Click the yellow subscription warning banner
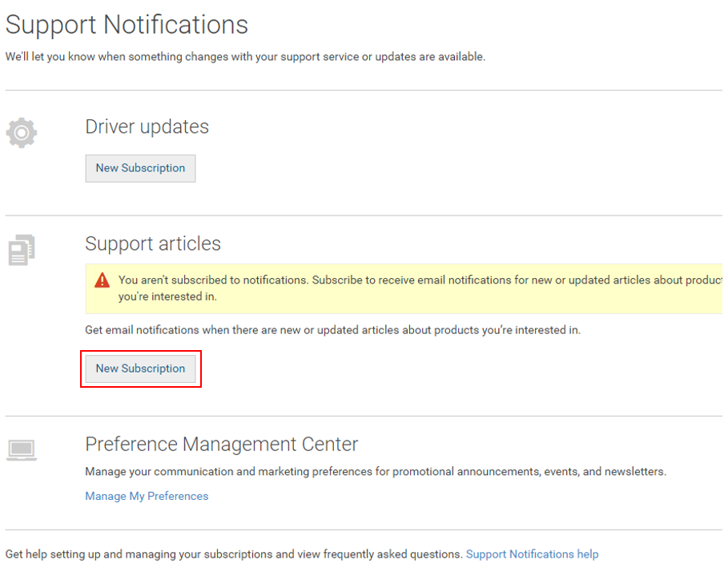Viewport: 728px width, 572px height. click(400, 287)
